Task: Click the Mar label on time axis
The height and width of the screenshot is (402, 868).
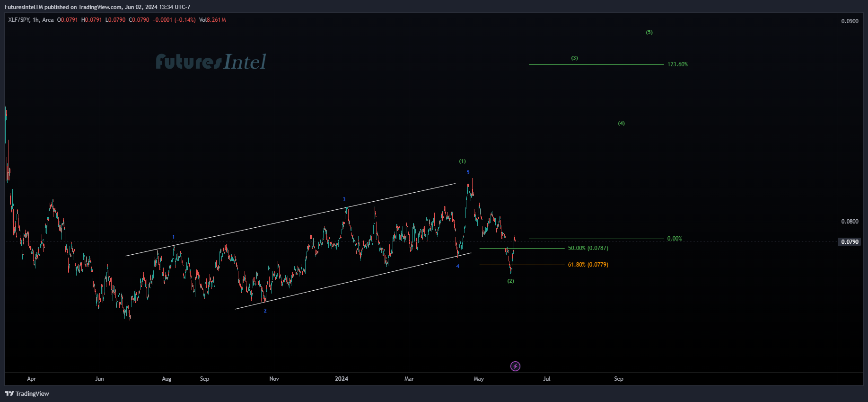Action: tap(409, 379)
